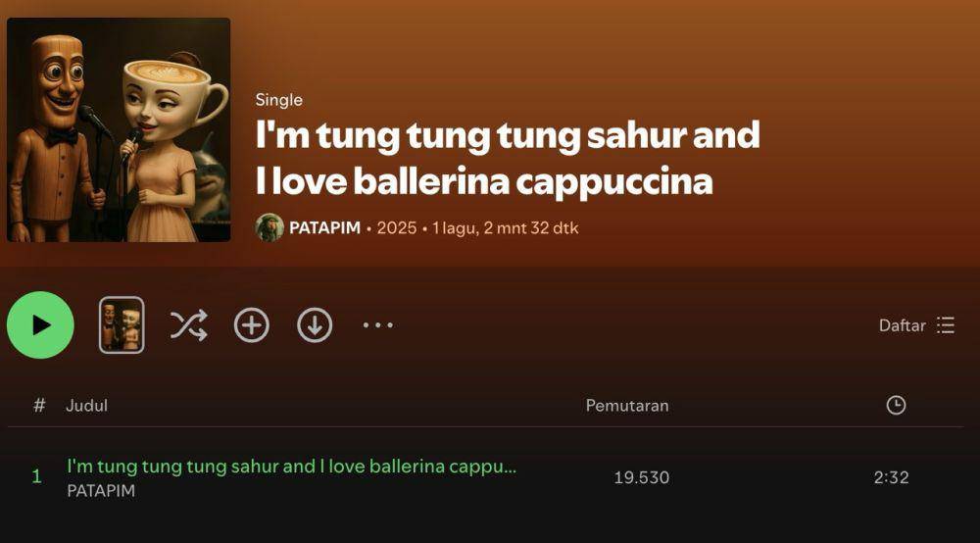Click the 2:32 track duration

[891, 477]
